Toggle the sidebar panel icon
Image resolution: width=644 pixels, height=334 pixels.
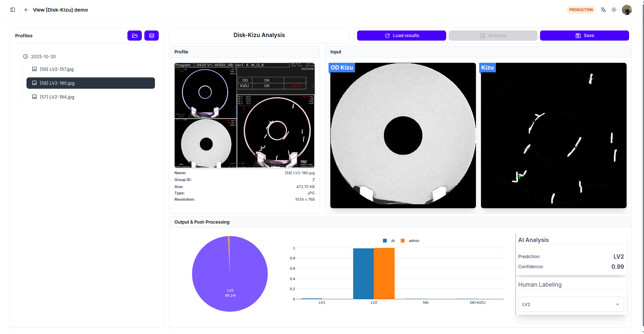point(13,10)
